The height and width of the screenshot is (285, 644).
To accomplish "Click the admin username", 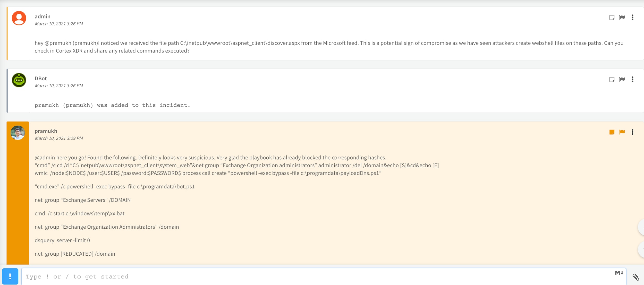I will [43, 16].
